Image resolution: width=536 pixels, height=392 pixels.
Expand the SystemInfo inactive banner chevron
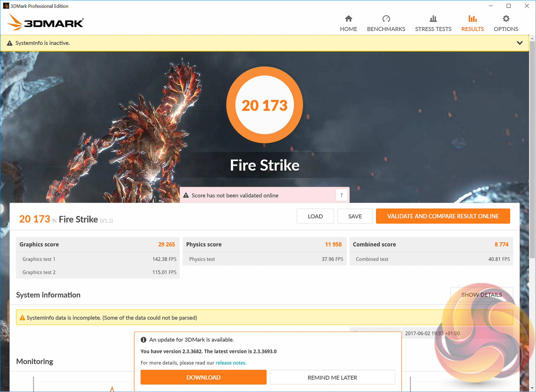(520, 43)
